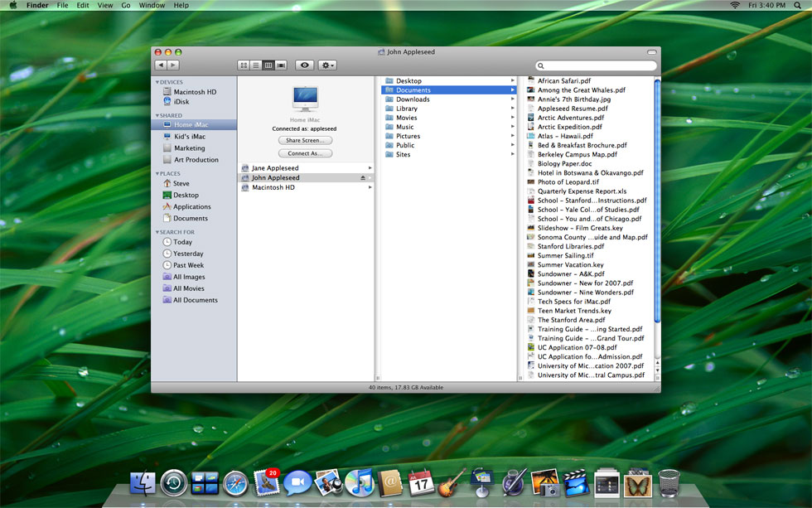
Task: Open Address Book in the Dock
Action: click(x=390, y=482)
